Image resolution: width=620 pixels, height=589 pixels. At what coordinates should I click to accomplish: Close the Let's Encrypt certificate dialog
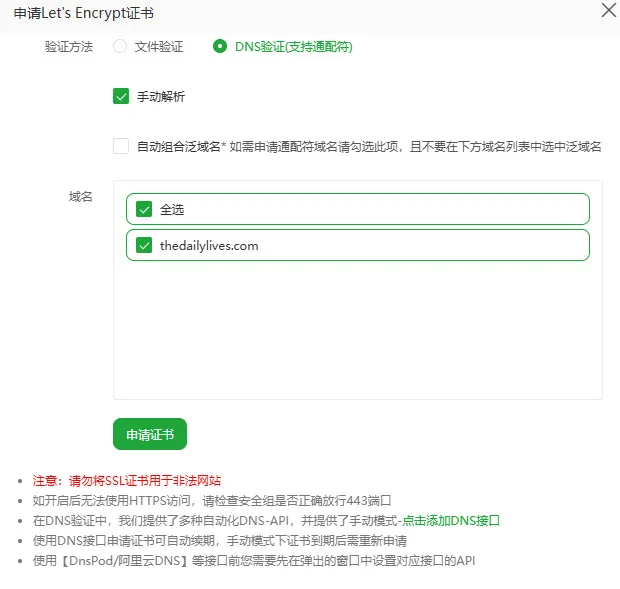coord(609,10)
